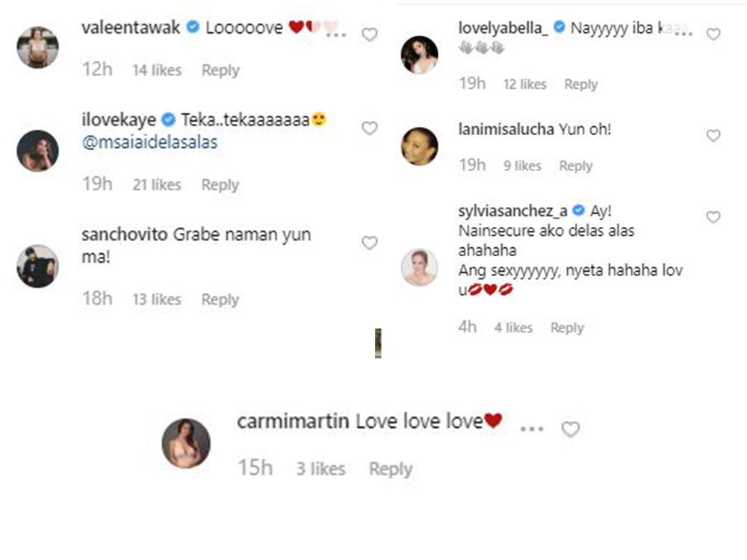Open more options on carmimartin's comment
This screenshot has height=560, width=747.
531,429
